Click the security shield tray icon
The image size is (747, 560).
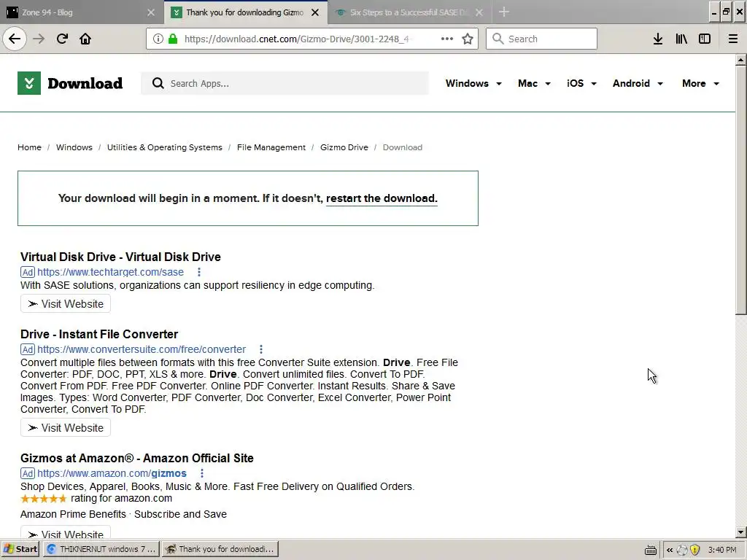coord(695,550)
